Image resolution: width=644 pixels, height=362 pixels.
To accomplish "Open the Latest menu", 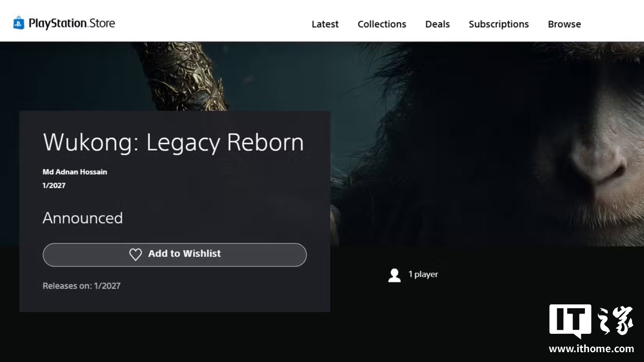I will [325, 24].
